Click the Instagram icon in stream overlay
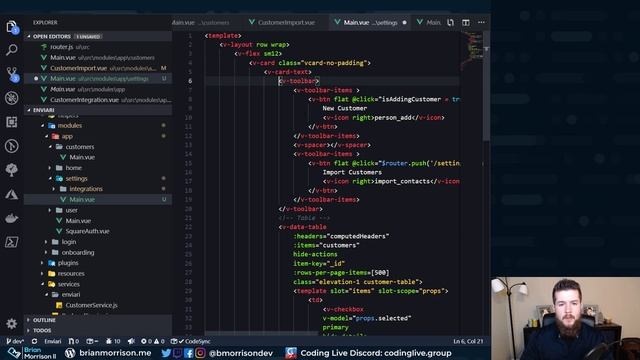The height and width of the screenshot is (360, 640). [200, 353]
